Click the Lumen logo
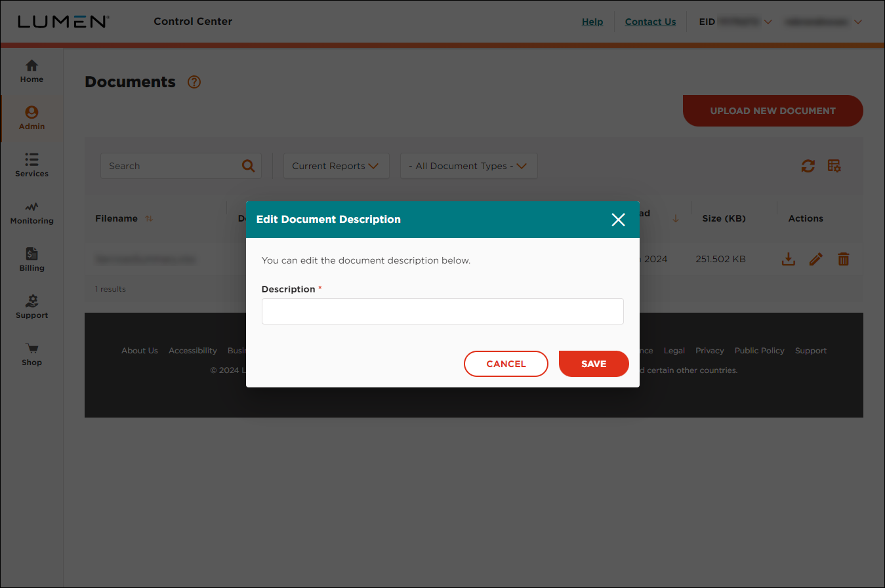Viewport: 885px width, 588px height. click(x=63, y=22)
